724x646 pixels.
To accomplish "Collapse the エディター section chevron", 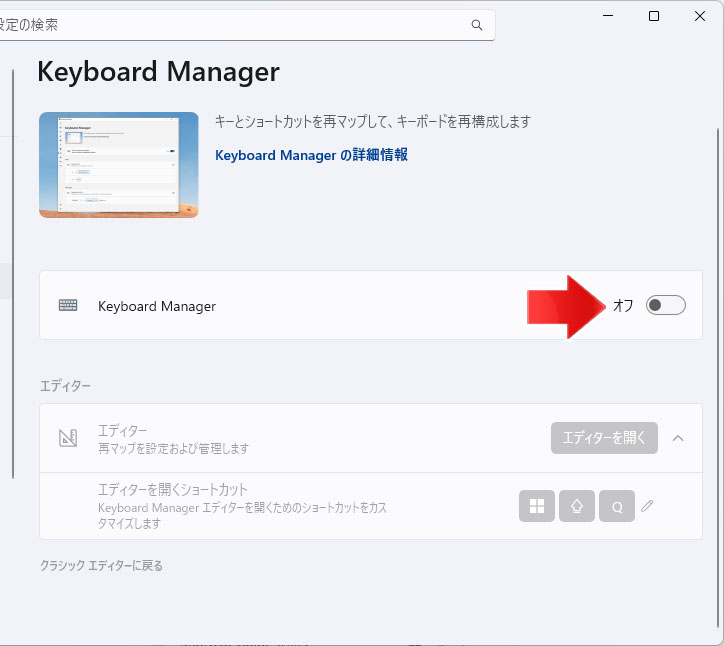I will (x=678, y=438).
